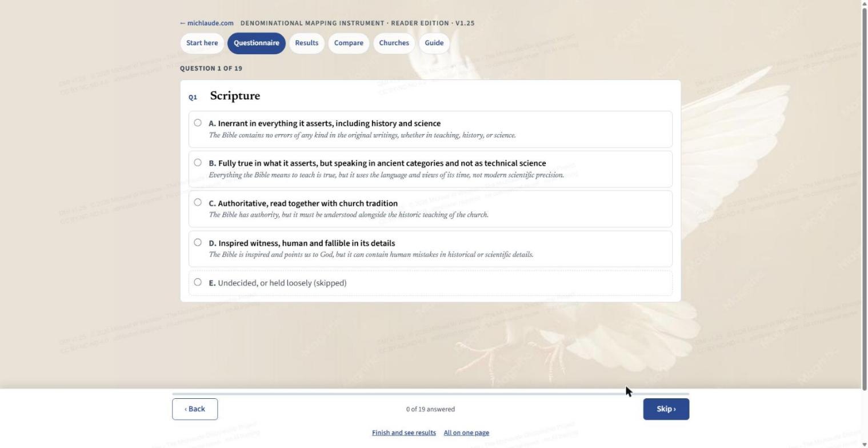Click description 'Everything the Bible means to teach'

[x=386, y=175]
